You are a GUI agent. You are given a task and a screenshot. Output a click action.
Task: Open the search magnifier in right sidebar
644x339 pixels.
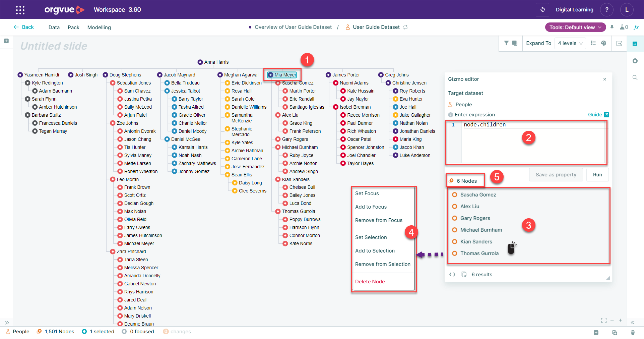tap(635, 77)
